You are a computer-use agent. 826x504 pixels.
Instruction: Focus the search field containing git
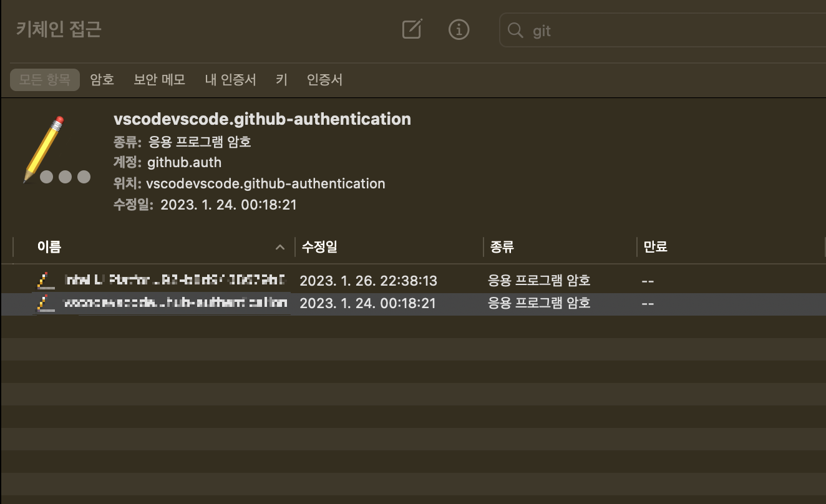pos(663,31)
